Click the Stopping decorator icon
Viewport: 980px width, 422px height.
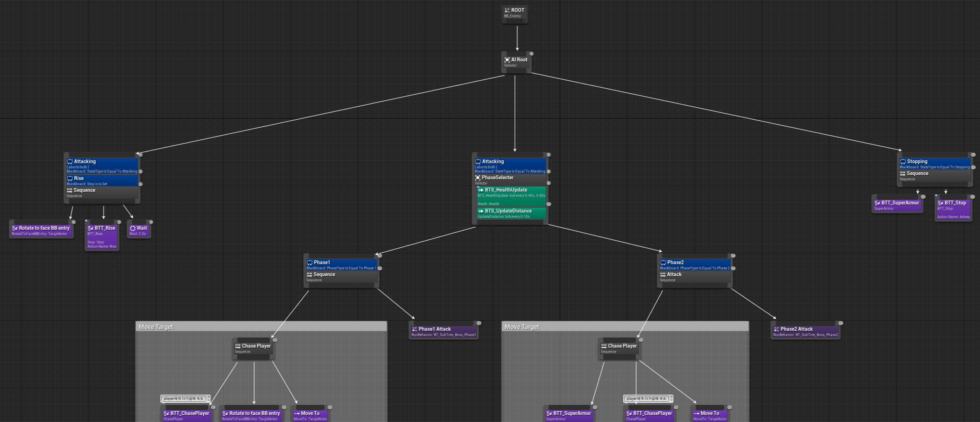[x=903, y=162]
